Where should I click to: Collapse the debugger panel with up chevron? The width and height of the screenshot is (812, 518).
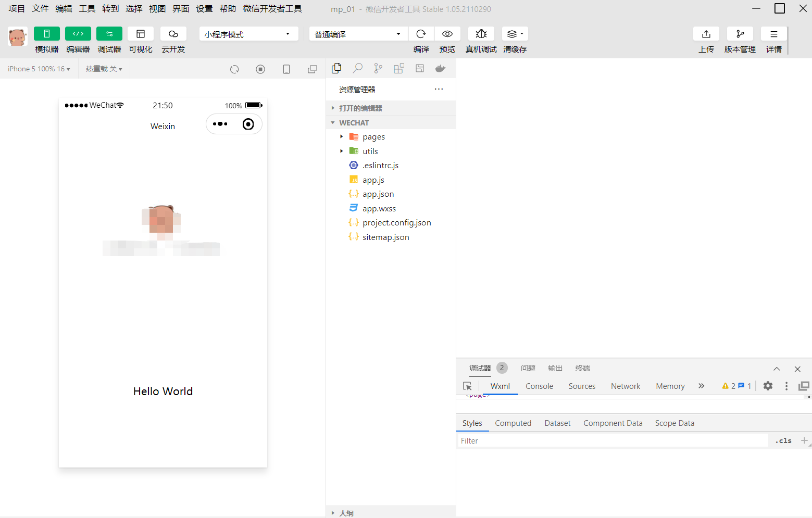pyautogui.click(x=777, y=369)
